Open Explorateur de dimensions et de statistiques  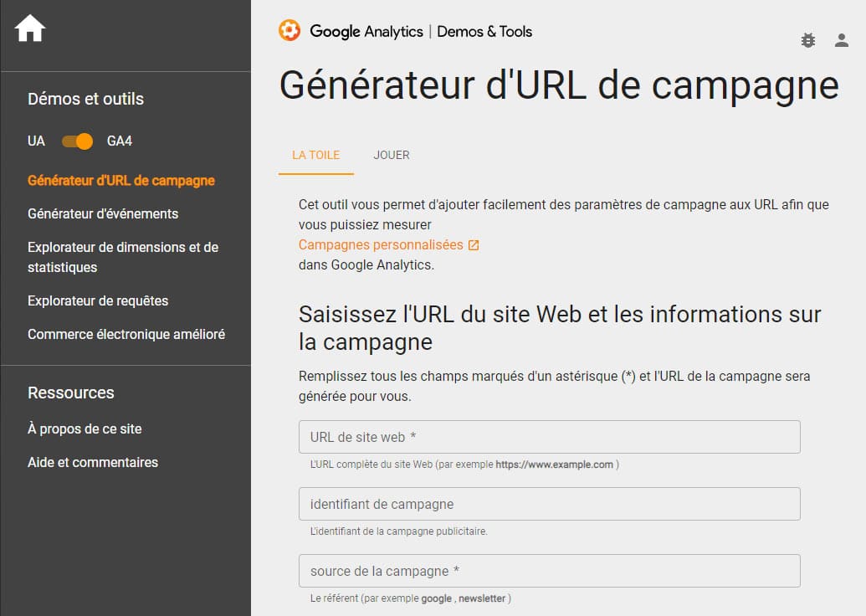(123, 257)
